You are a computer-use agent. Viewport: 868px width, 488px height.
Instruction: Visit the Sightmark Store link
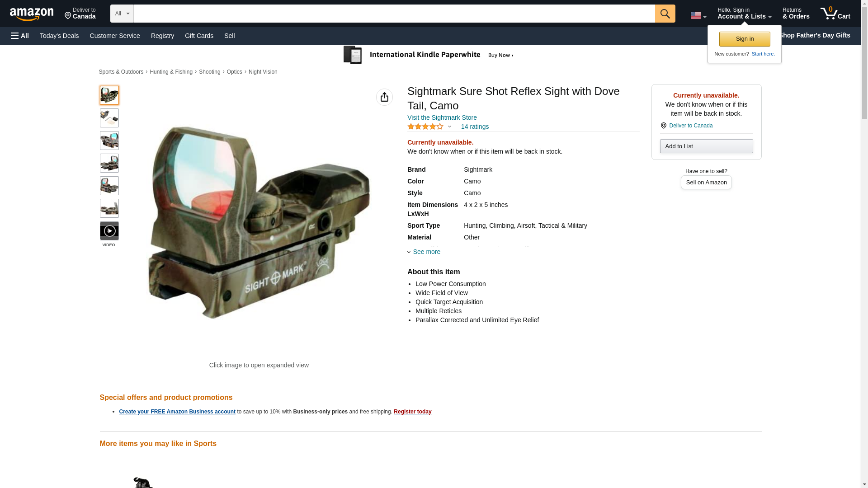pos(442,117)
